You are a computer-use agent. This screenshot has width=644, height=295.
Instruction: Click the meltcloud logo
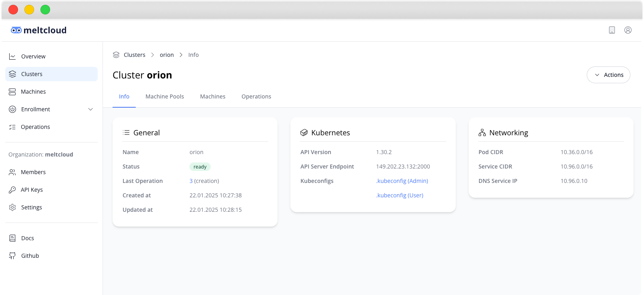(38, 30)
